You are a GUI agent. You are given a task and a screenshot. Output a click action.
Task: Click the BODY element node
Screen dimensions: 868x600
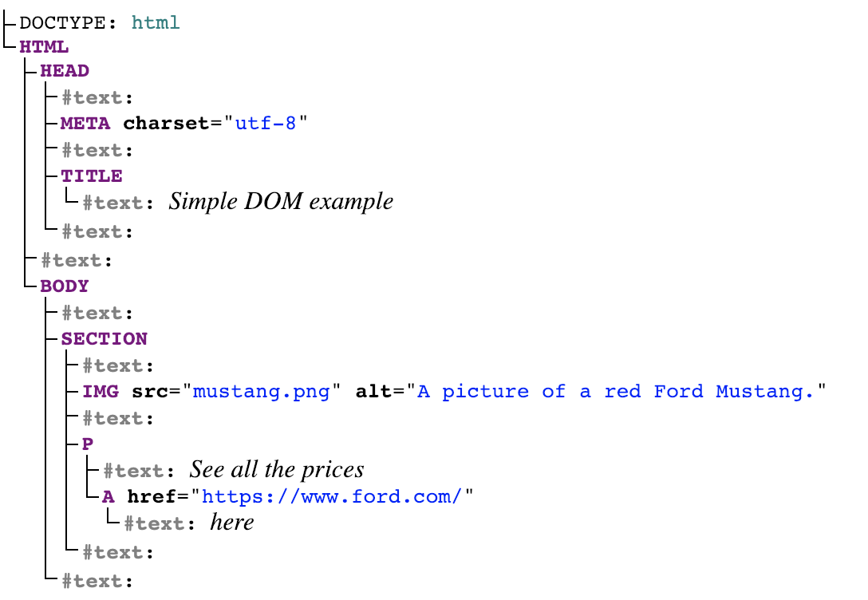[65, 286]
